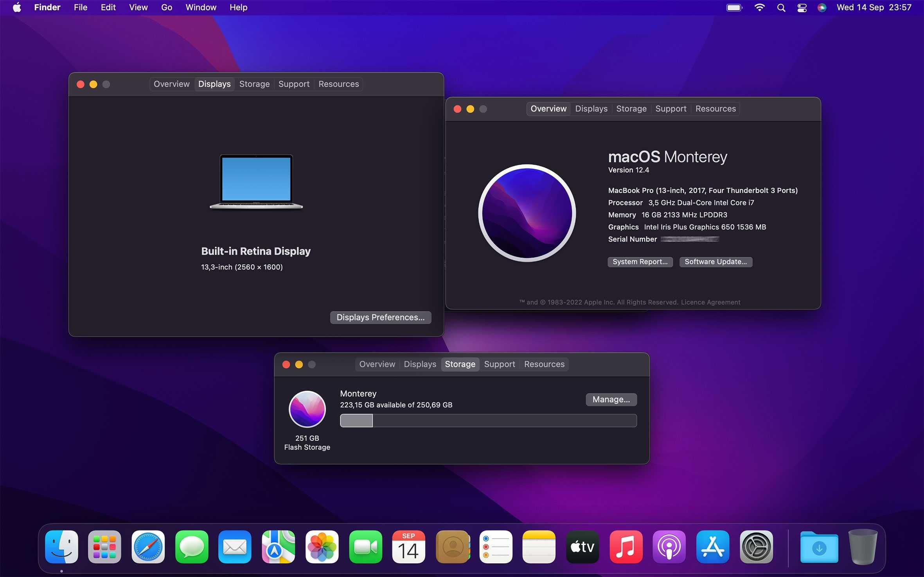
Task: Close the Storage window
Action: (x=286, y=365)
